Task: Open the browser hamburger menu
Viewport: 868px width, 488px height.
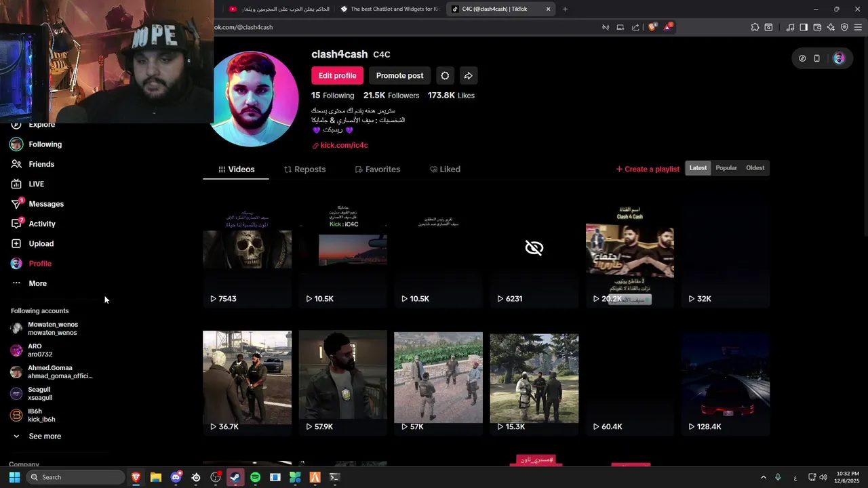Action: click(858, 27)
